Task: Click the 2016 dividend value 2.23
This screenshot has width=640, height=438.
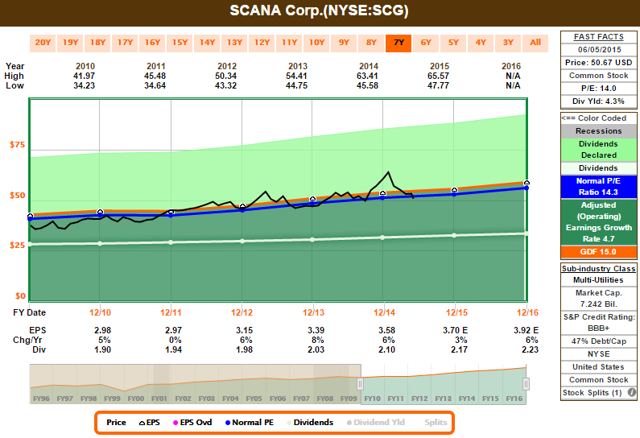Action: [x=530, y=350]
